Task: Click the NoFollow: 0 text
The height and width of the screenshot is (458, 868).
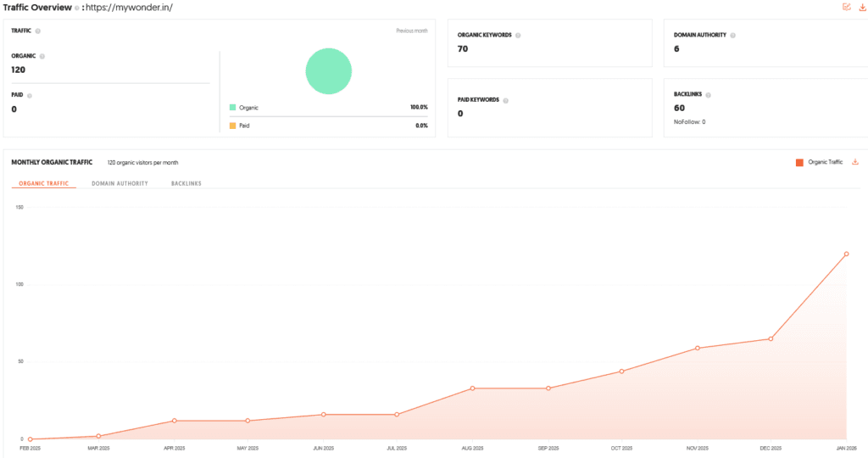Action: point(690,122)
